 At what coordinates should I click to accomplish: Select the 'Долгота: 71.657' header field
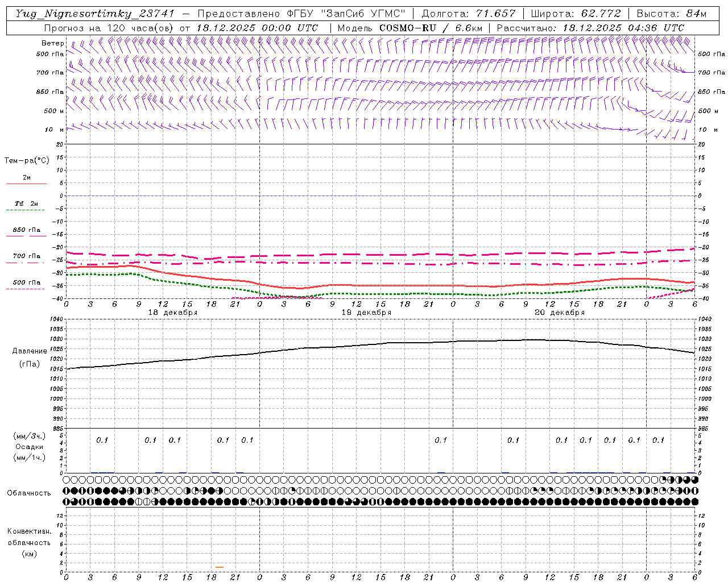469,14
